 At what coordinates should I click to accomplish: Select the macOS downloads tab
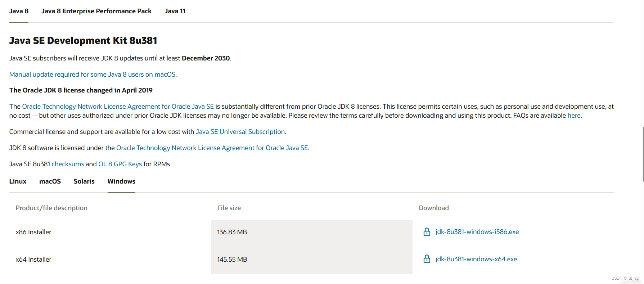pos(50,181)
